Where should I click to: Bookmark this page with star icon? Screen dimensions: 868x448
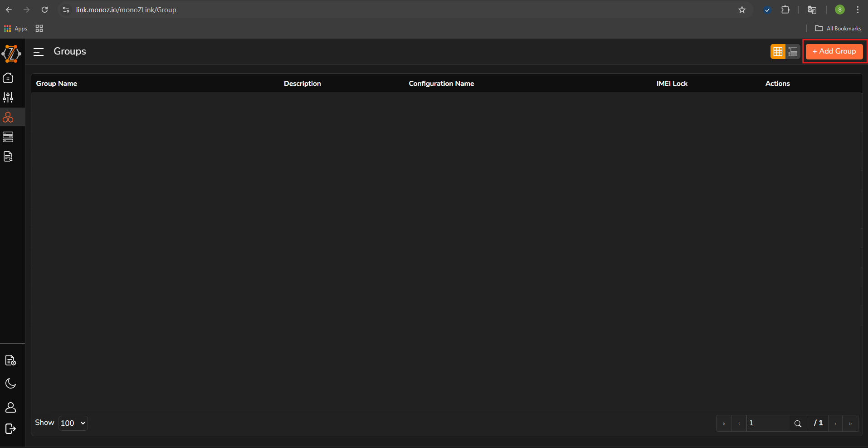coord(742,10)
